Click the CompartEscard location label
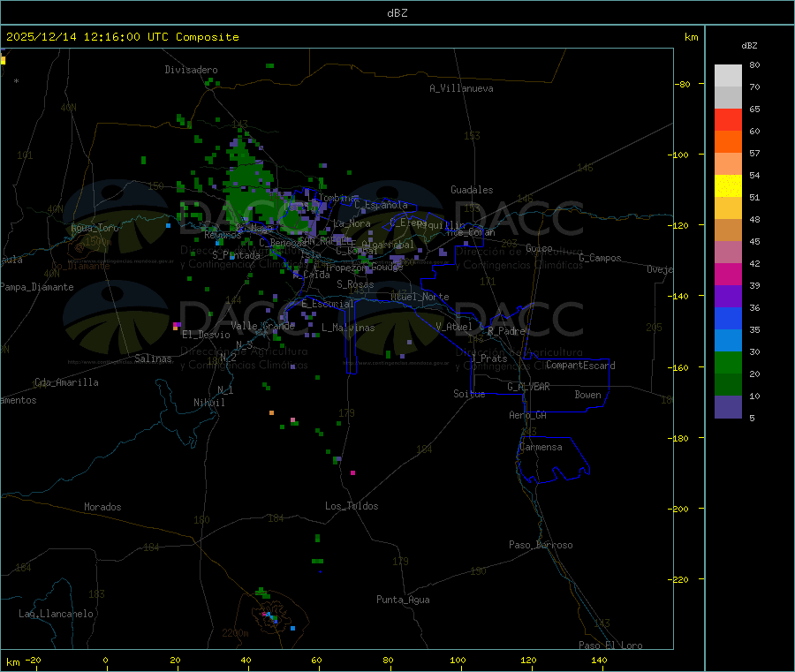Viewport: 795px width, 672px height. 580,365
